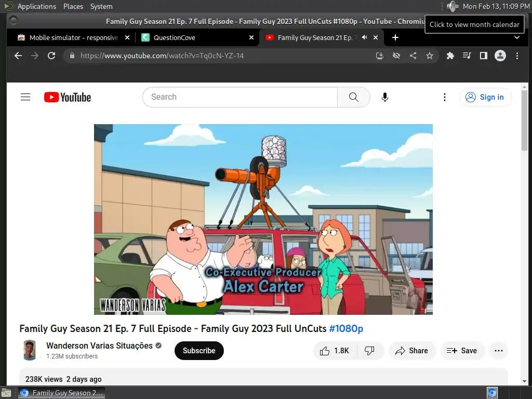Bookmark this page with the star icon
532x399 pixels.
coord(430,56)
